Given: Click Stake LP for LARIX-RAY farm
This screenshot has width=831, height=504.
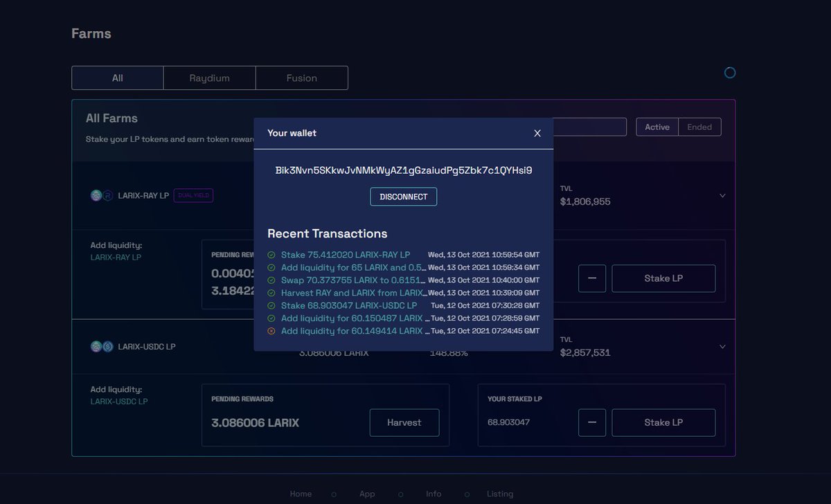Looking at the screenshot, I should pos(663,278).
